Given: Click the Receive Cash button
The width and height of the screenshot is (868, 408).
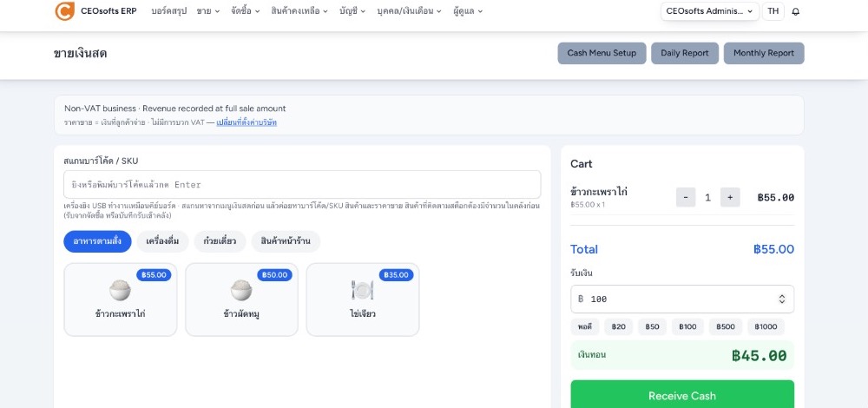Looking at the screenshot, I should (682, 395).
